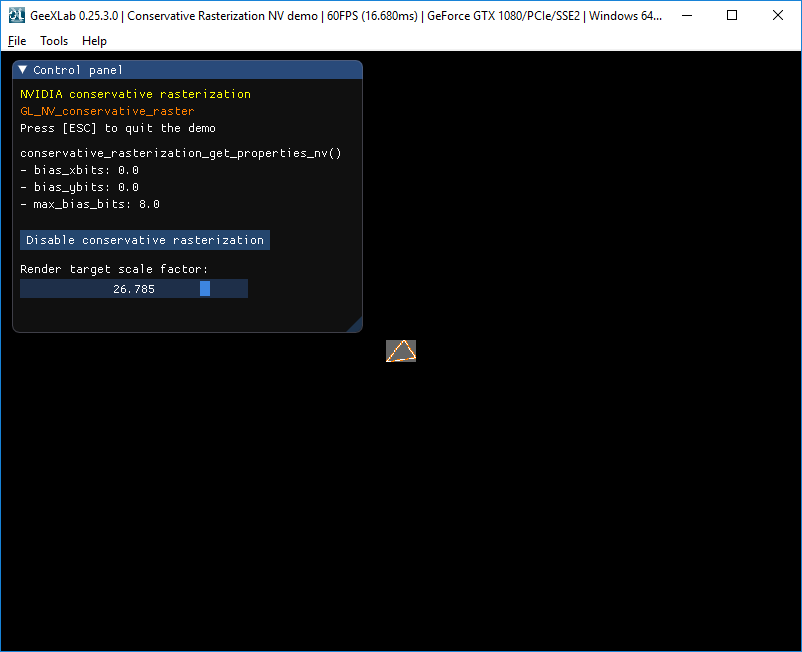Click the Control panel title bar text
The height and width of the screenshot is (652, 802).
pyautogui.click(x=78, y=70)
